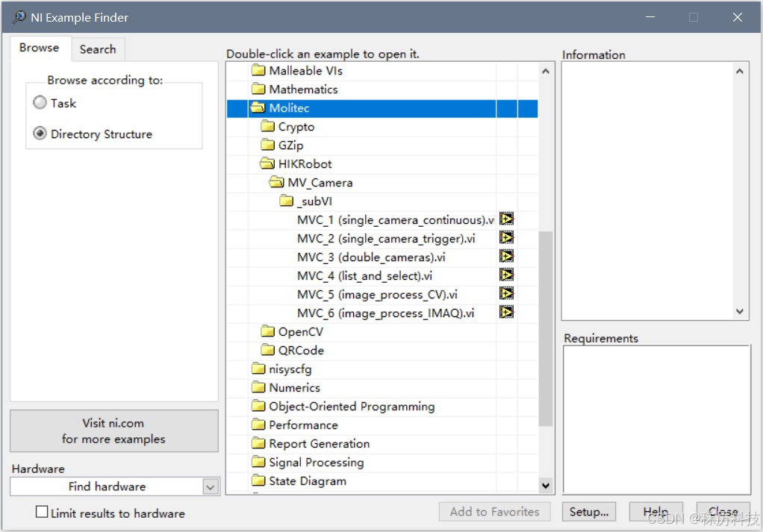Click the open HIKRobot folder icon
This screenshot has width=763, height=532.
point(267,164)
